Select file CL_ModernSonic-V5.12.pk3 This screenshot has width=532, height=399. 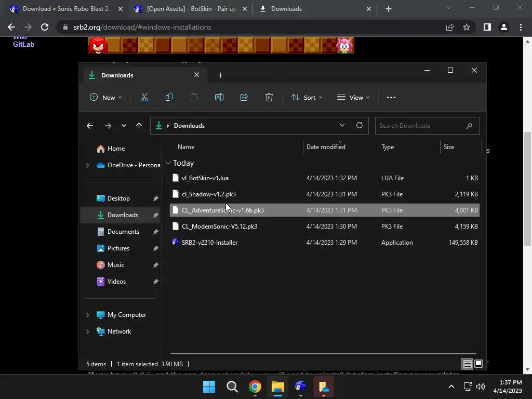324,227
